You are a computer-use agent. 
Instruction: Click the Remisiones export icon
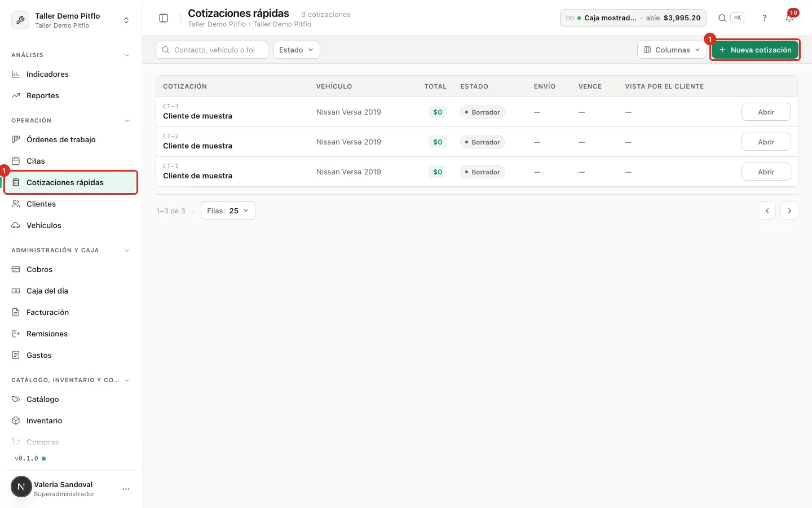click(16, 334)
